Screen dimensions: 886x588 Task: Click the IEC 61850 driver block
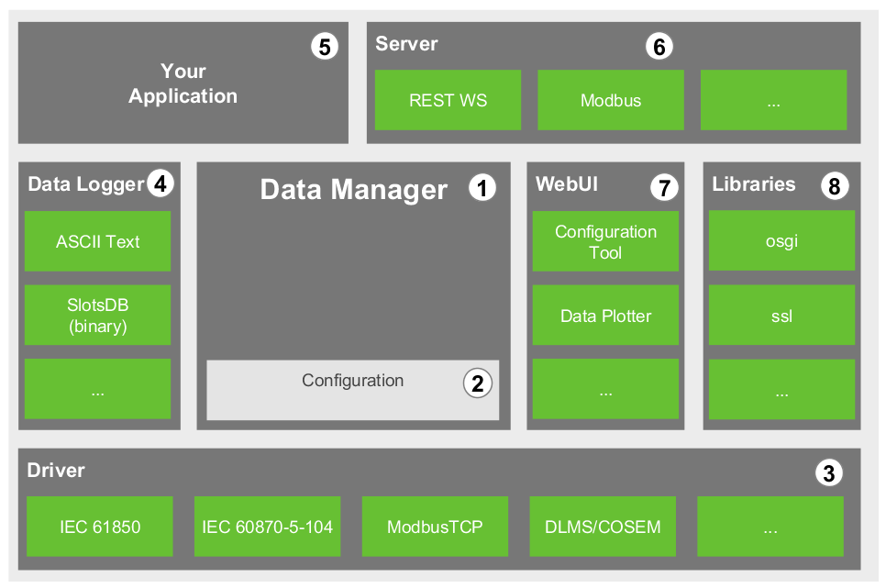coord(100,527)
